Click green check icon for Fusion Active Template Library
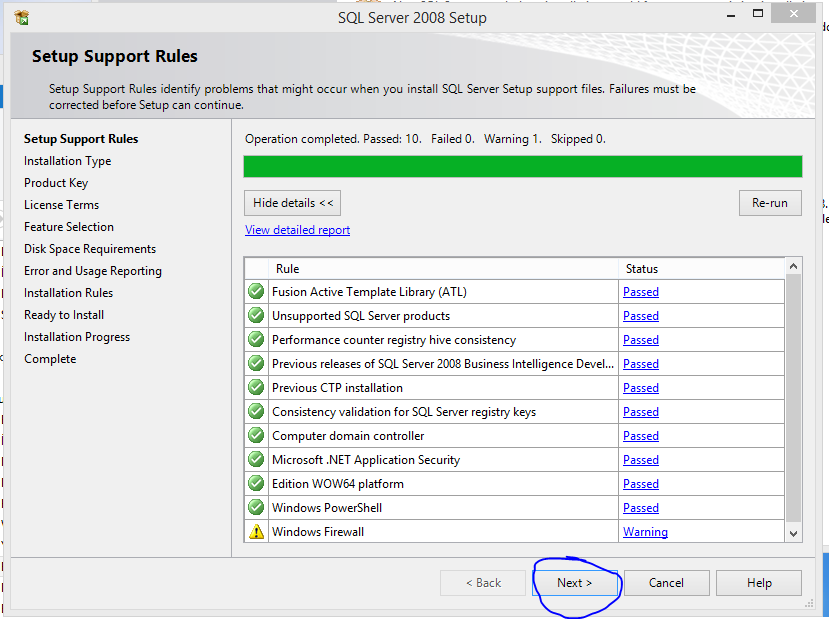 (x=256, y=291)
